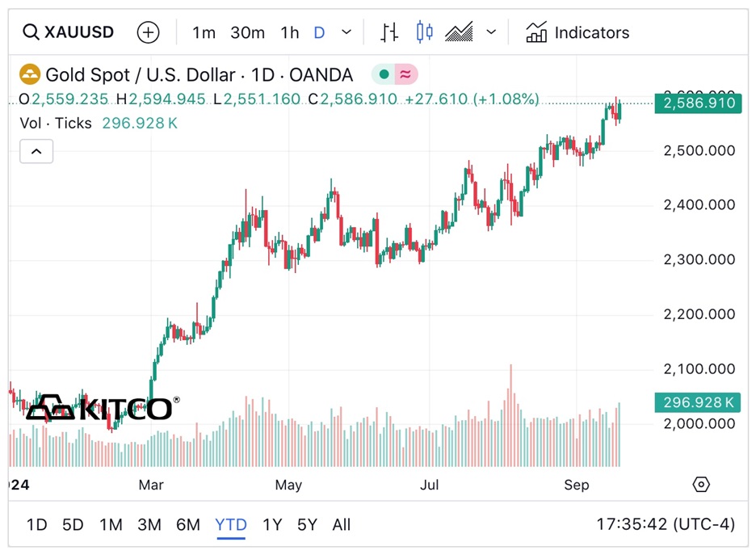The height and width of the screenshot is (555, 756).
Task: Open the timezone clock (UTC-4) setting
Action: pos(666,524)
